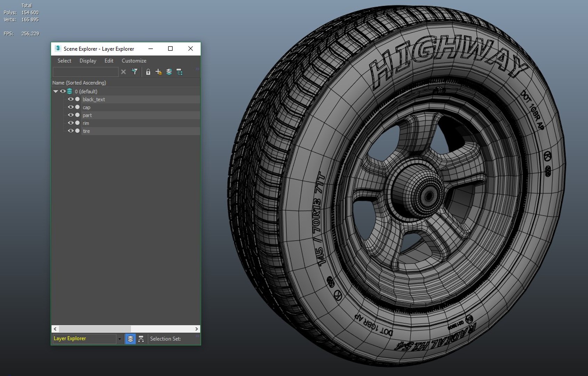Screen dimensions: 588x376
Task: Expand toolbar overflow chevron at top right
Action: [x=198, y=69]
